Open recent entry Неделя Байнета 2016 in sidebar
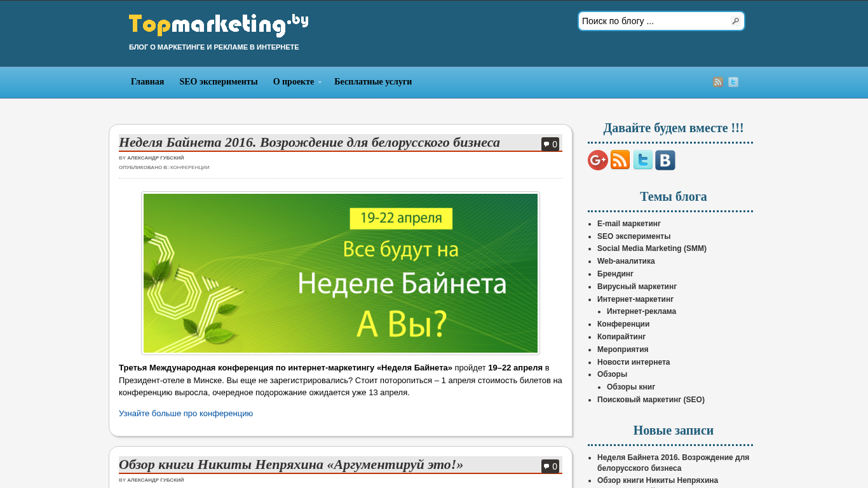This screenshot has height=488, width=868. [x=673, y=463]
